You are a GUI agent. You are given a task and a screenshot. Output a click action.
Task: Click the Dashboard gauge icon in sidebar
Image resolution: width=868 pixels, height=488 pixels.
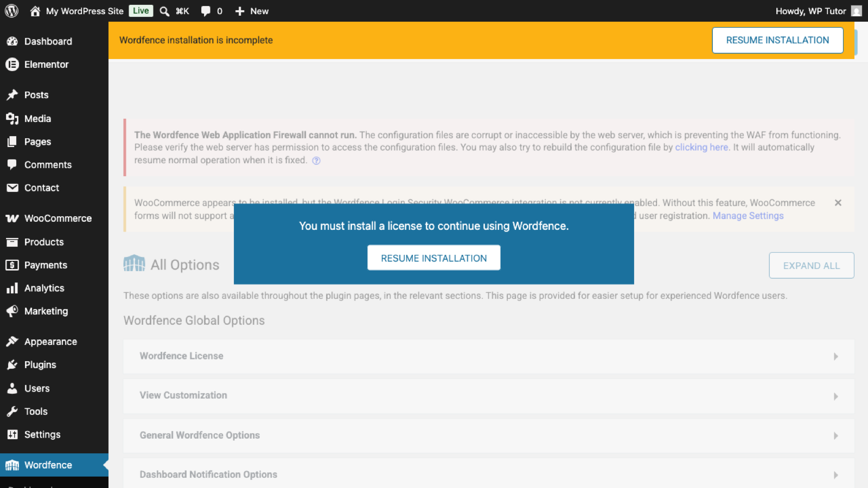point(12,41)
